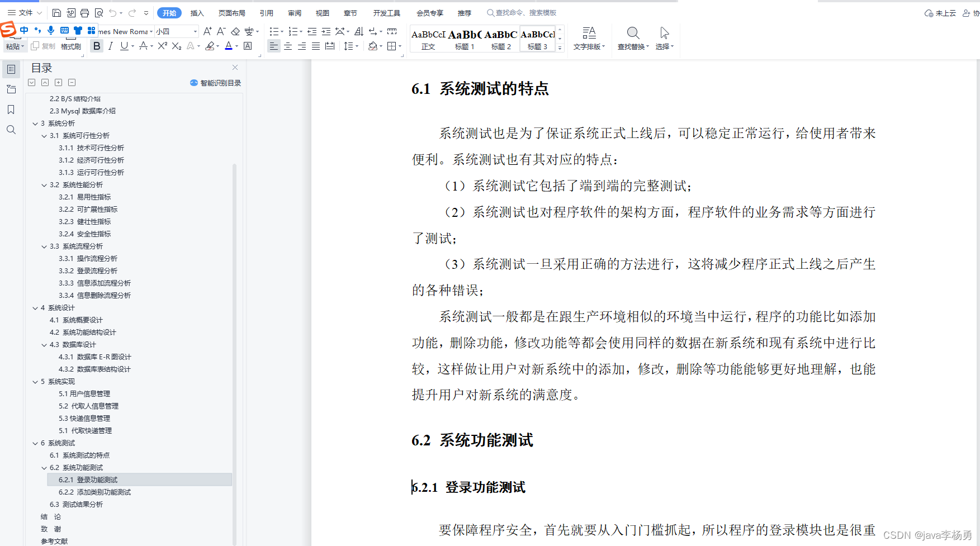
Task: Click the Export to PDF icon
Action: pyautogui.click(x=71, y=13)
